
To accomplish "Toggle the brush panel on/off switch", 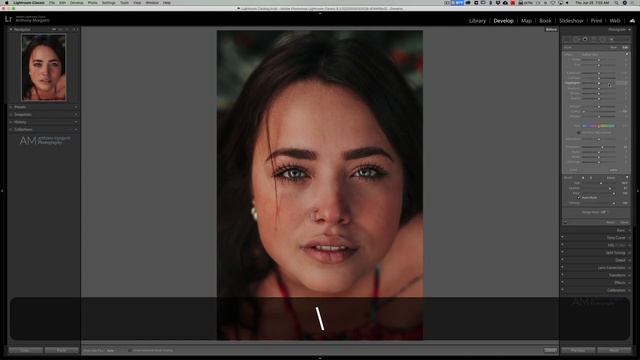I will pos(565,222).
